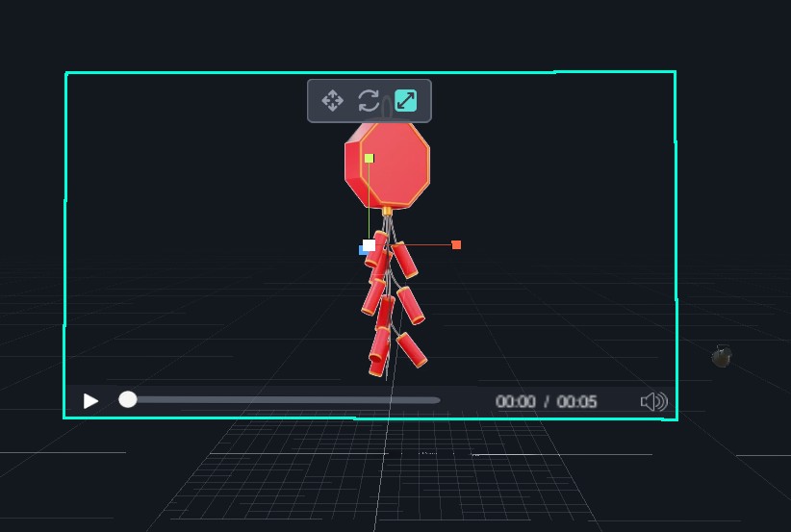Click the cyan frame's bottom-left corner
The height and width of the screenshot is (532, 791).
(x=65, y=417)
